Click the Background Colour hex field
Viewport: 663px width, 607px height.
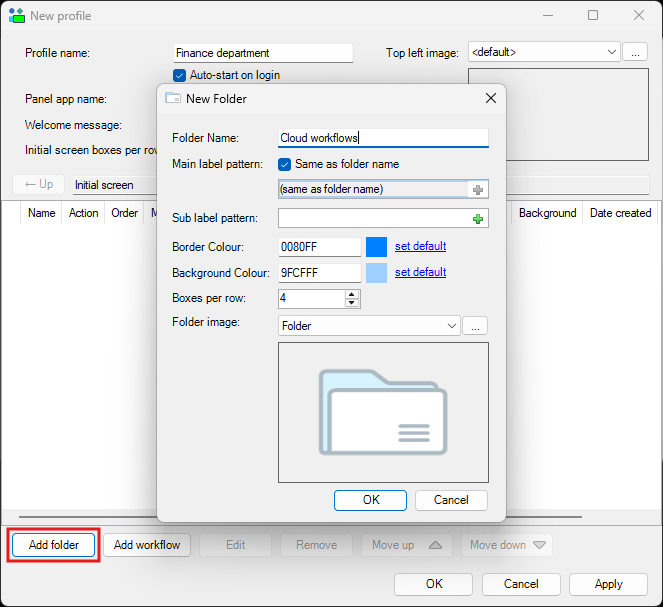pos(319,273)
